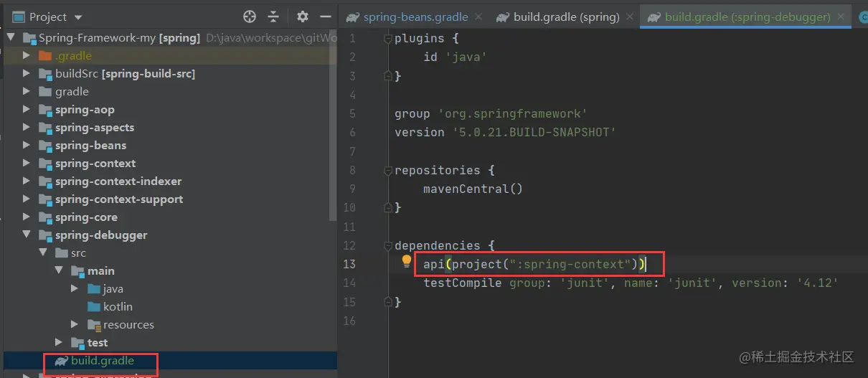Collapse the spring-debugger module
Screen dimensions: 868x378
click(27, 235)
